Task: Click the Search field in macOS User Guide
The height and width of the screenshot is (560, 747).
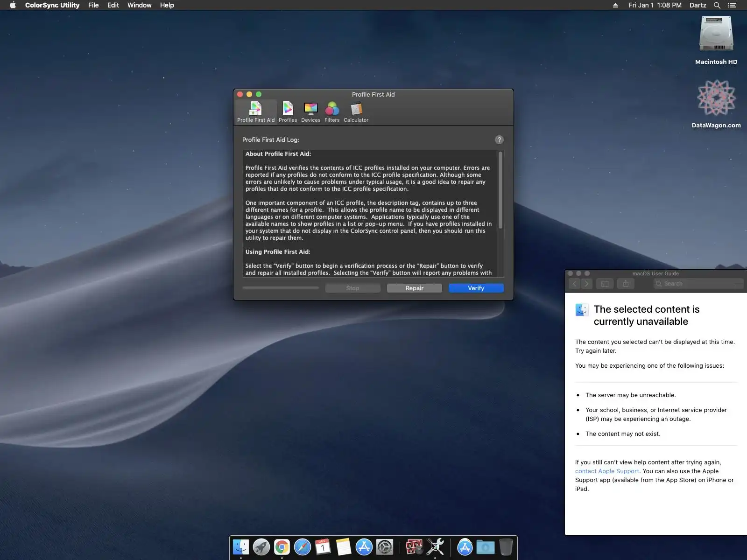Action: 698,284
